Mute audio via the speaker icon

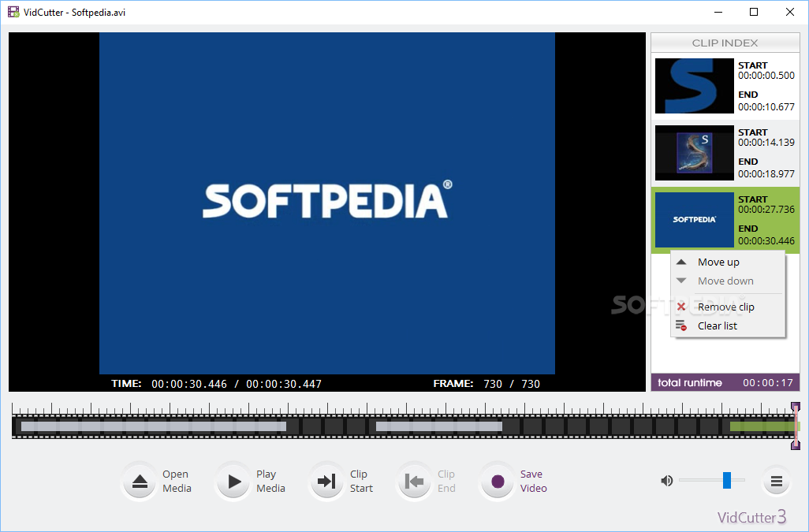point(666,481)
